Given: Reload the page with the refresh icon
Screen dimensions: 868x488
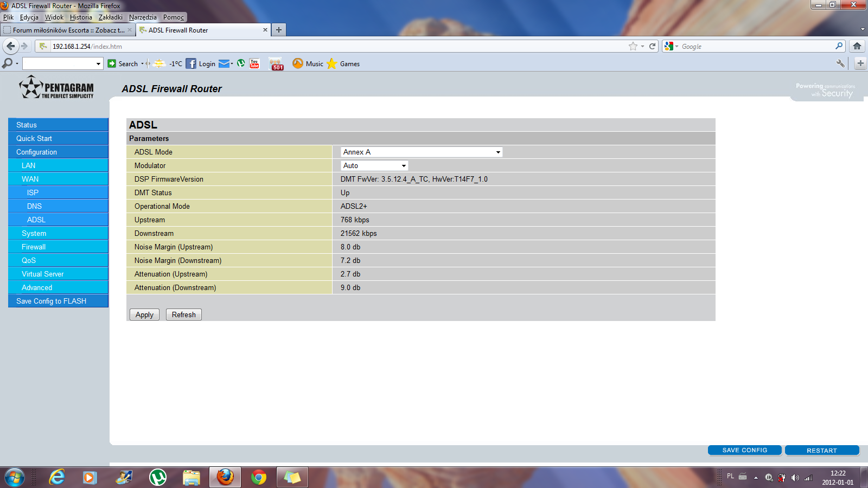Looking at the screenshot, I should [x=652, y=46].
